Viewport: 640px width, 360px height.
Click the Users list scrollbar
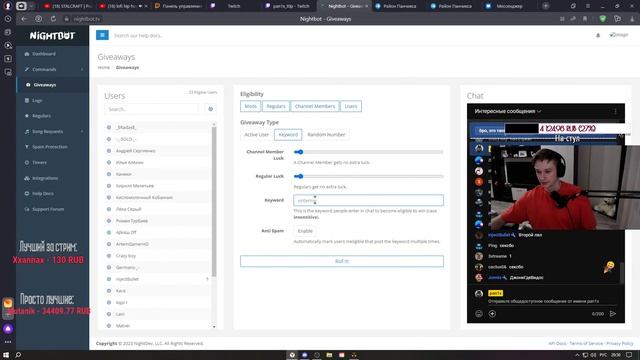coord(214,202)
